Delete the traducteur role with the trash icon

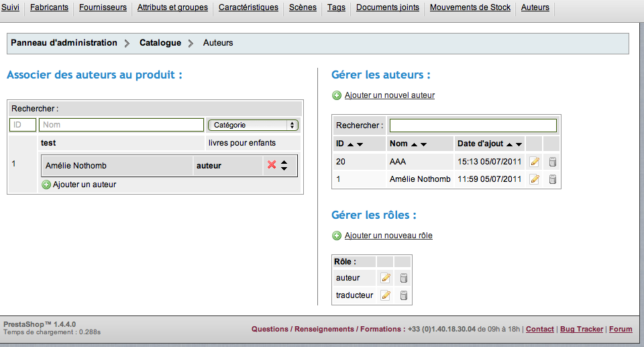coord(404,295)
